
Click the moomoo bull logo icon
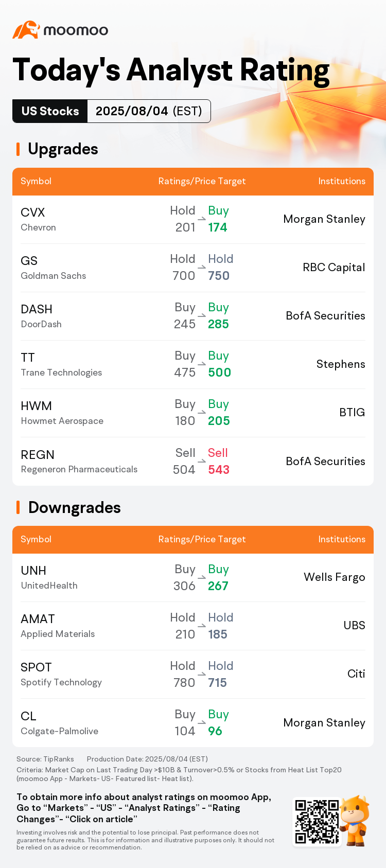[x=26, y=30]
